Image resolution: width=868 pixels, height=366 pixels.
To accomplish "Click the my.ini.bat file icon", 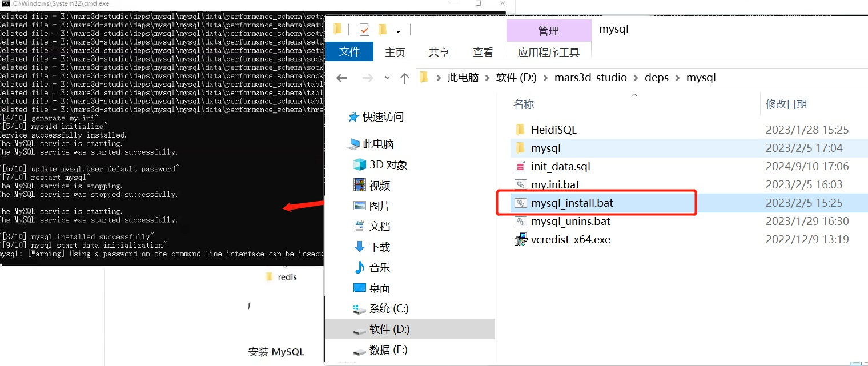I will [520, 184].
